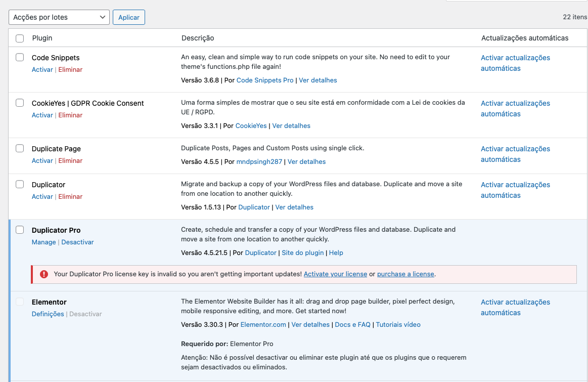The height and width of the screenshot is (382, 588).
Task: Activate the CookieYes plugin
Action: pos(42,115)
